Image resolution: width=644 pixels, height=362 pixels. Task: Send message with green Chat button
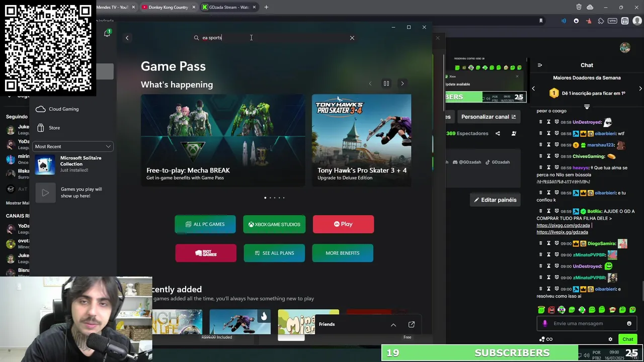coord(627,339)
